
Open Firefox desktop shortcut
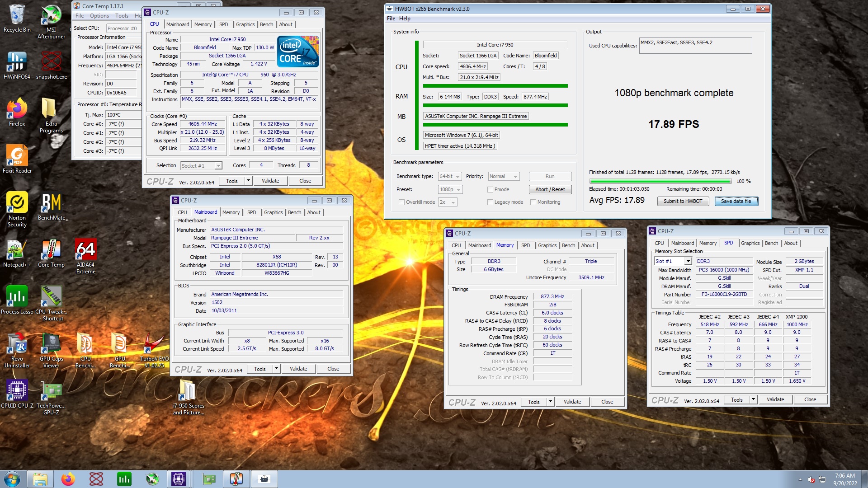(x=17, y=113)
